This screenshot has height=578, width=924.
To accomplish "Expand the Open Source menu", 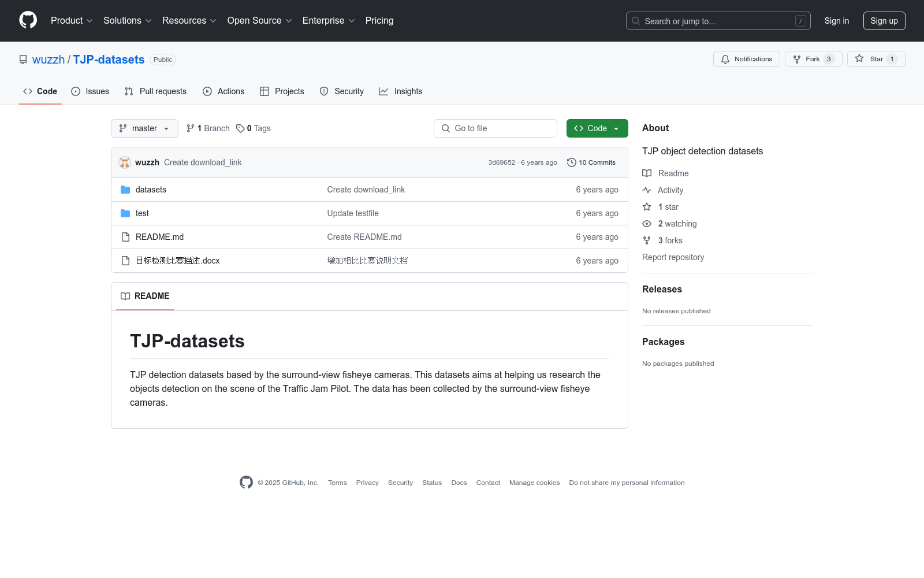I will 260,21.
